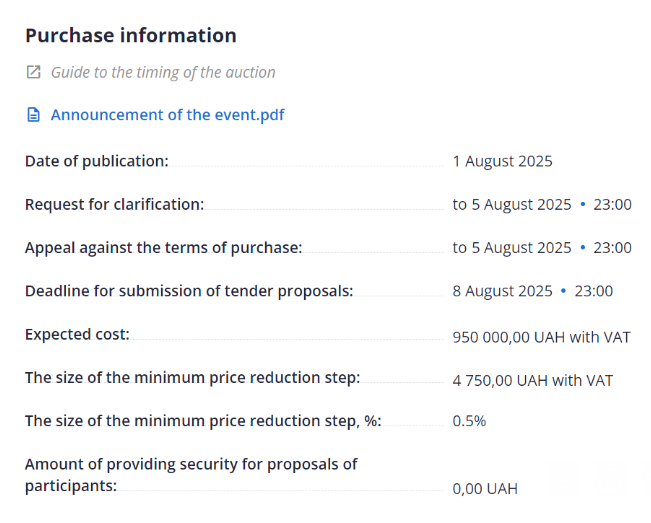Open the guide to auction timing link
This screenshot has width=651, height=523.
click(x=162, y=72)
